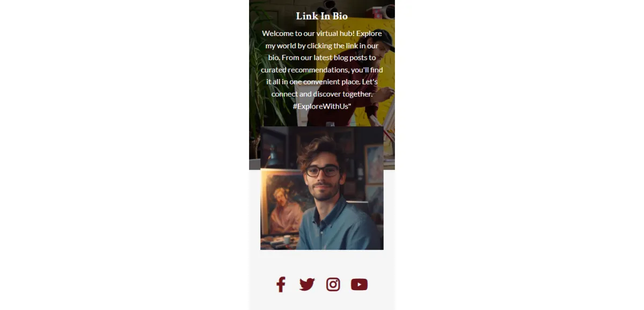Visit the Instagram profile icon
This screenshot has width=644, height=310.
333,284
